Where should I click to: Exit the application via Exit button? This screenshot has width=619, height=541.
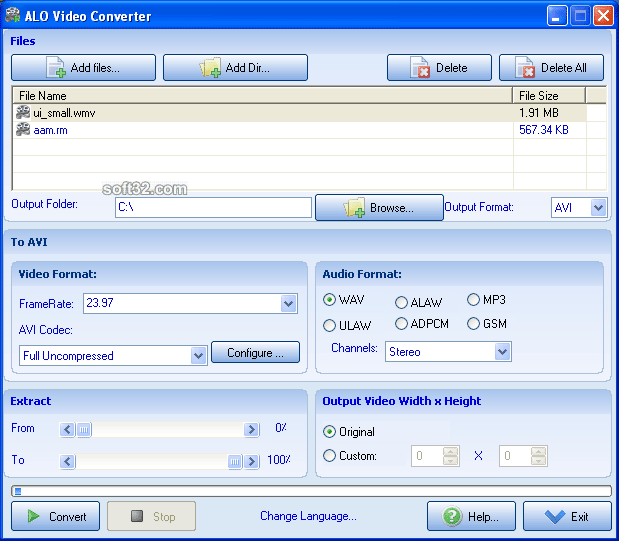567,516
